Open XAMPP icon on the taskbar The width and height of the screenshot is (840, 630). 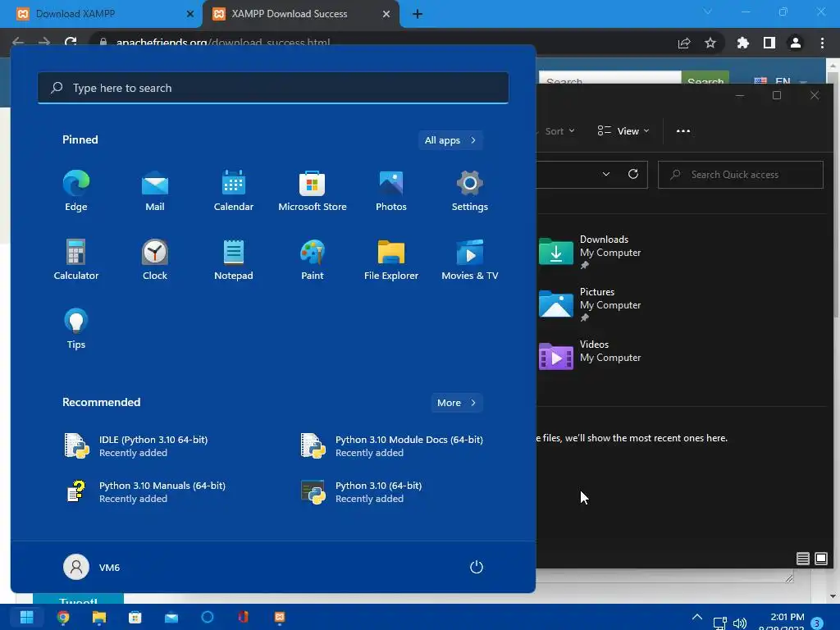tap(280, 617)
